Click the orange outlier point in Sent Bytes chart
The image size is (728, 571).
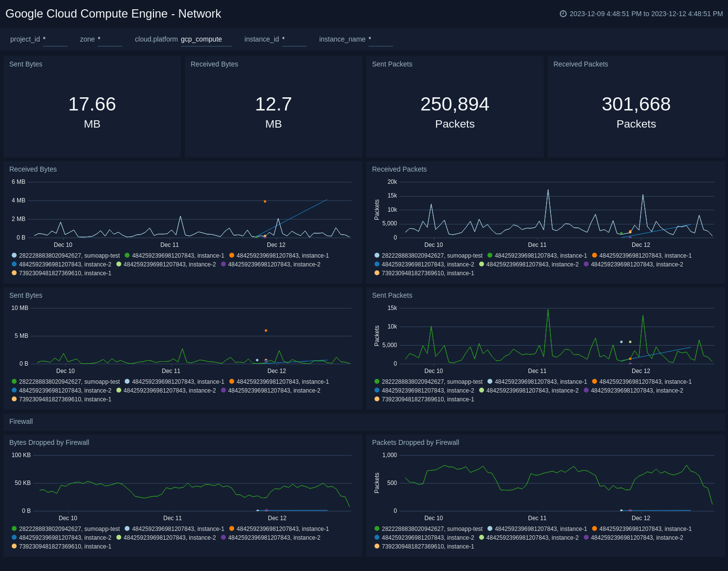coord(266,330)
